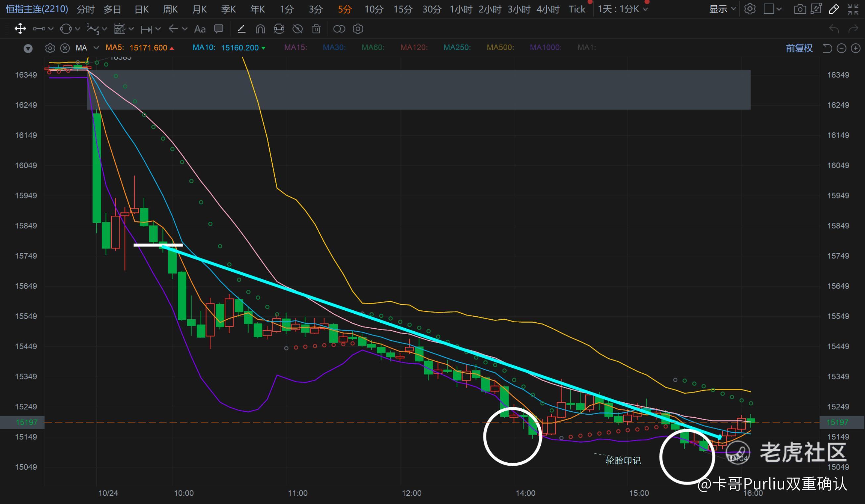Click the 恒指主连(2210) symbol title
Image resolution: width=865 pixels, height=504 pixels.
[37, 9]
